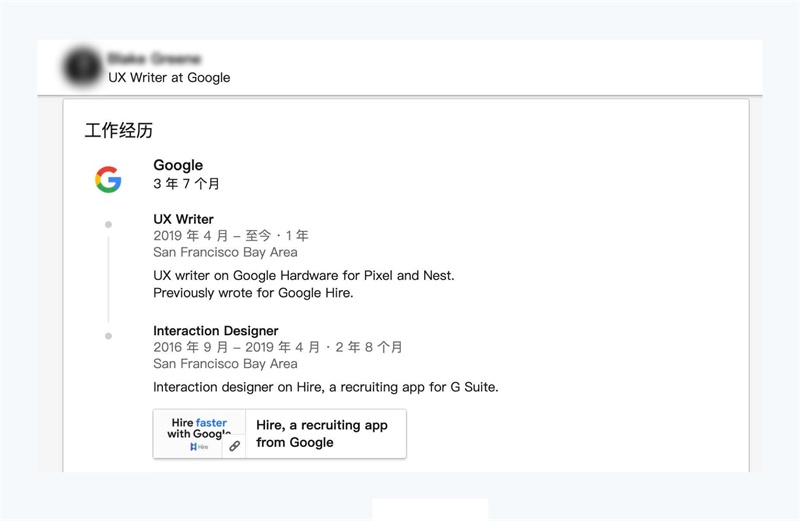Click the timeline dot beside UX Writer
Image resolution: width=800 pixels, height=521 pixels.
[108, 224]
